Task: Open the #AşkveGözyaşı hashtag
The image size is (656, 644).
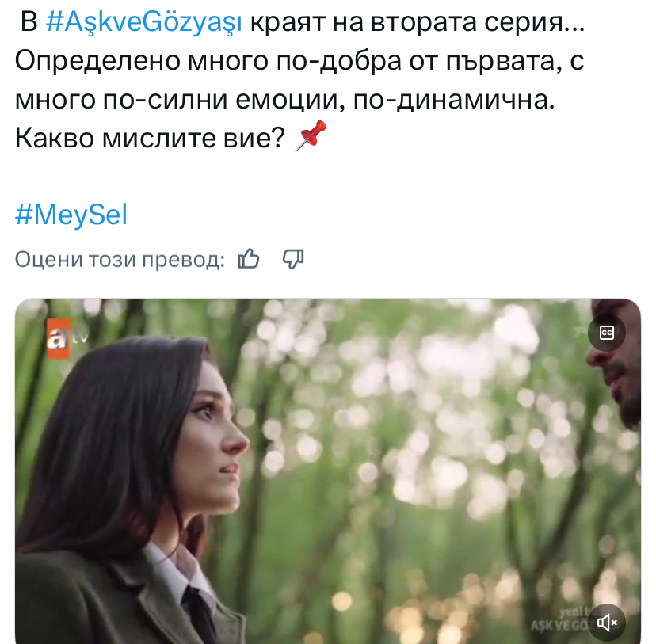Action: coord(143,22)
